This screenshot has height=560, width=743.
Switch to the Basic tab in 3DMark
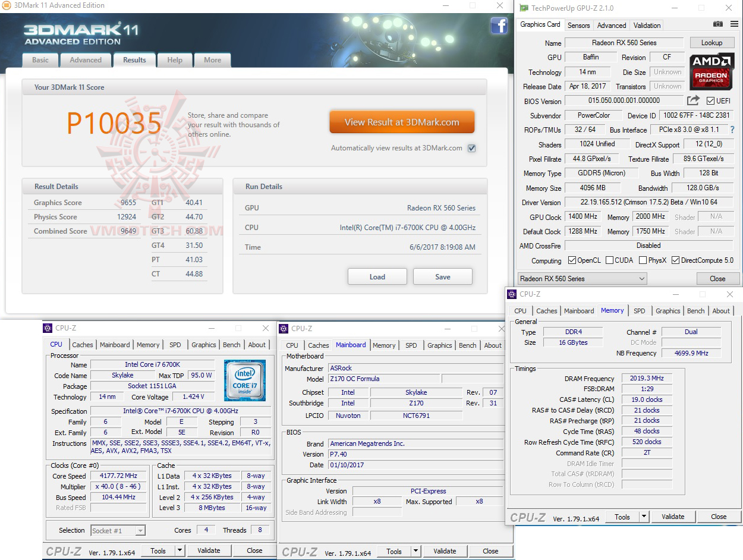coord(40,60)
